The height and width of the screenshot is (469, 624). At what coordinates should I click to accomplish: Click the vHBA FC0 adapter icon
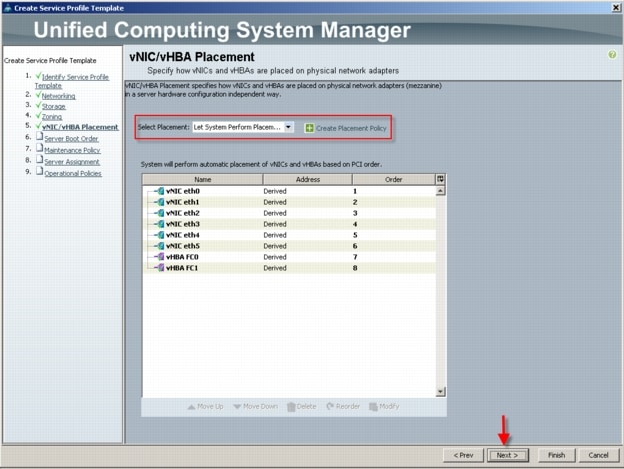(161, 257)
